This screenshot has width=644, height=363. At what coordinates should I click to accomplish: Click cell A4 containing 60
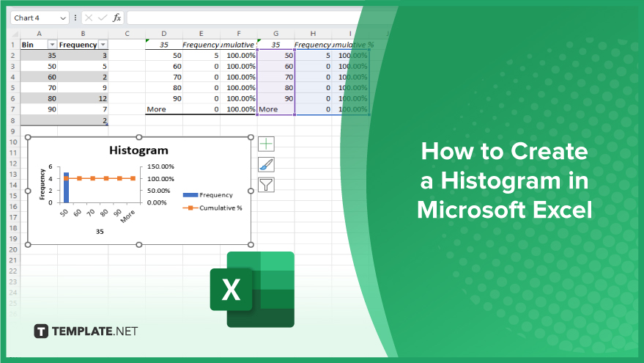pyautogui.click(x=39, y=77)
